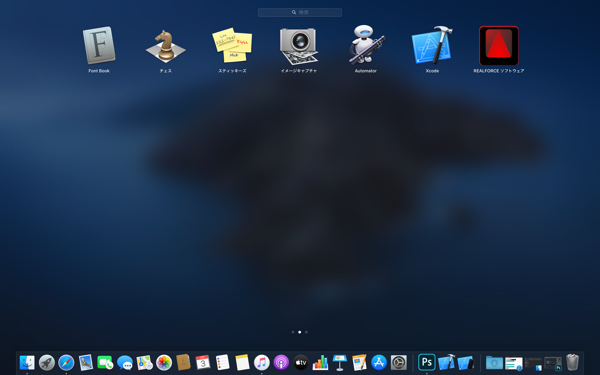600x375 pixels.
Task: Open Calendar from the Dock
Action: tap(203, 362)
